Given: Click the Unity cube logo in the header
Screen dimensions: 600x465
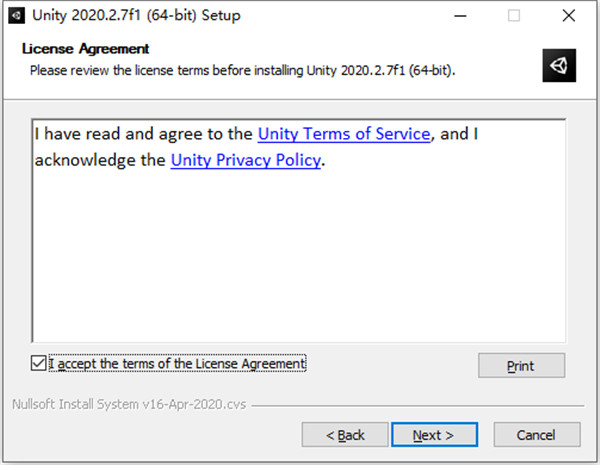Looking at the screenshot, I should [559, 65].
